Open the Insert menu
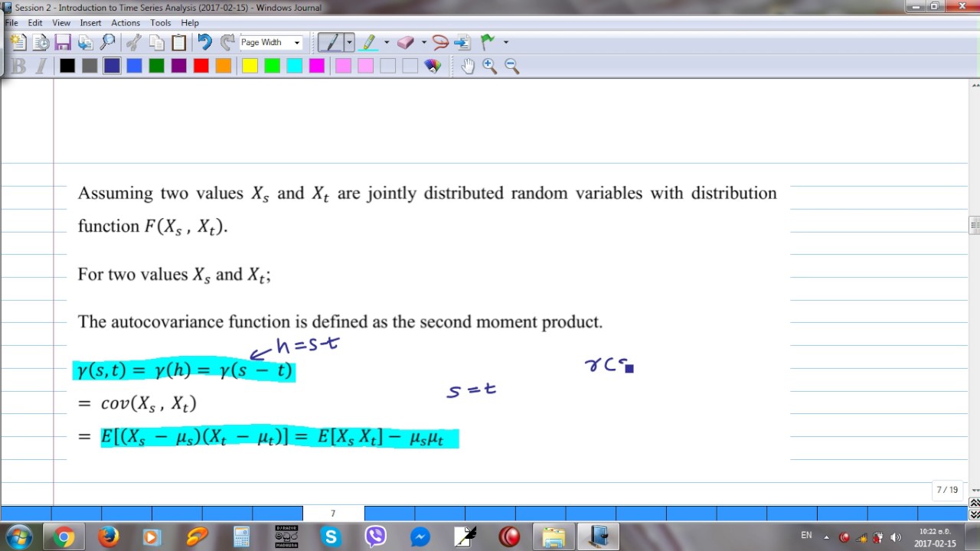Image resolution: width=980 pixels, height=551 pixels. 90,23
